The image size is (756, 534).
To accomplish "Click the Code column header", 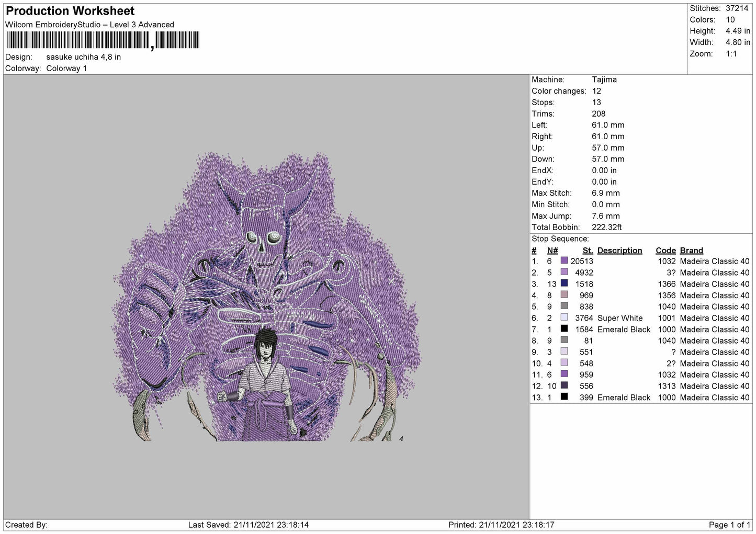I will 665,251.
